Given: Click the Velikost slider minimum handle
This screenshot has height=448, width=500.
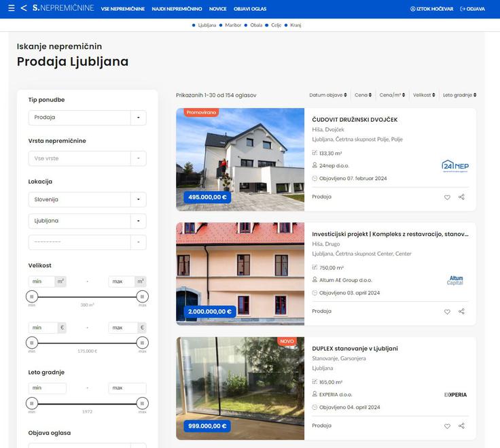Looking at the screenshot, I should [31, 297].
